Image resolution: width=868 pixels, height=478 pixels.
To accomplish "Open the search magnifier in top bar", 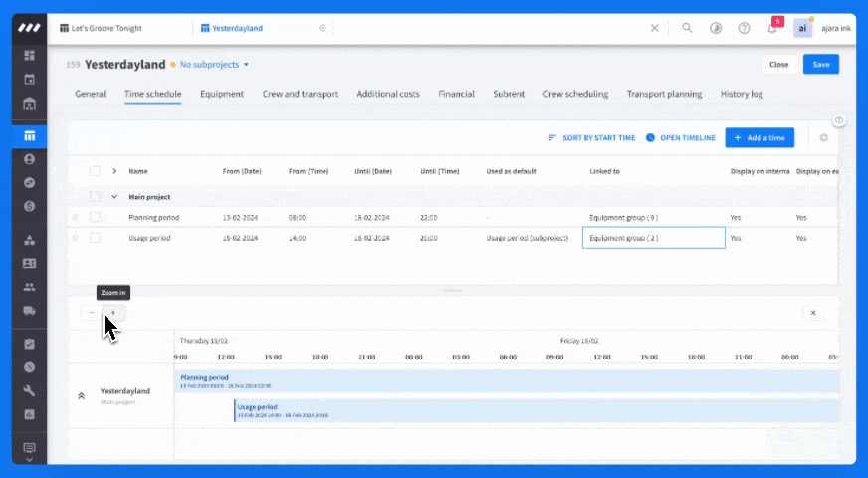I will click(x=687, y=28).
